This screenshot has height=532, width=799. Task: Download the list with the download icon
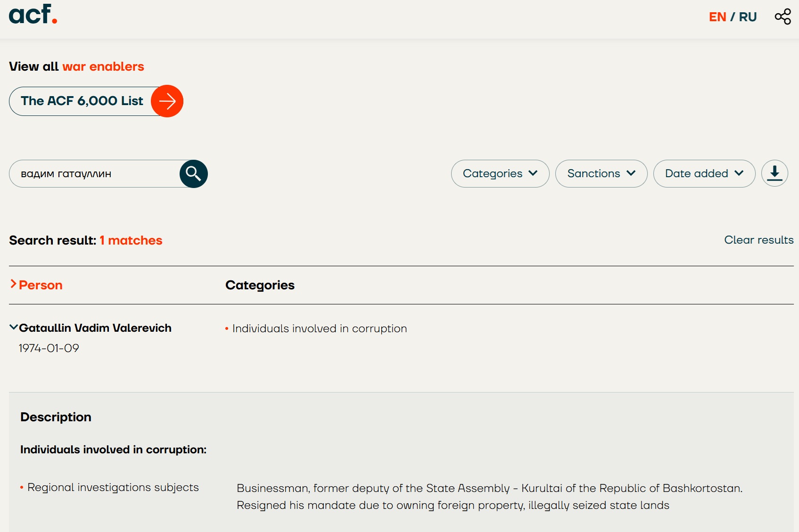(774, 173)
